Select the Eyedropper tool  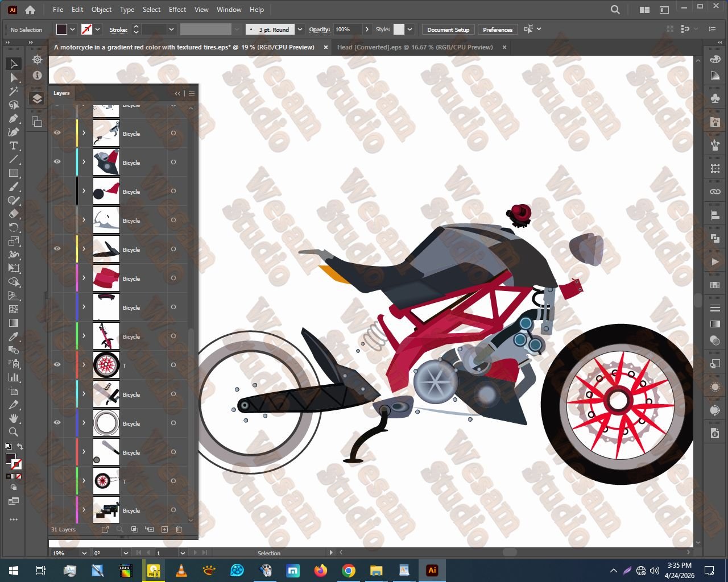pos(14,336)
